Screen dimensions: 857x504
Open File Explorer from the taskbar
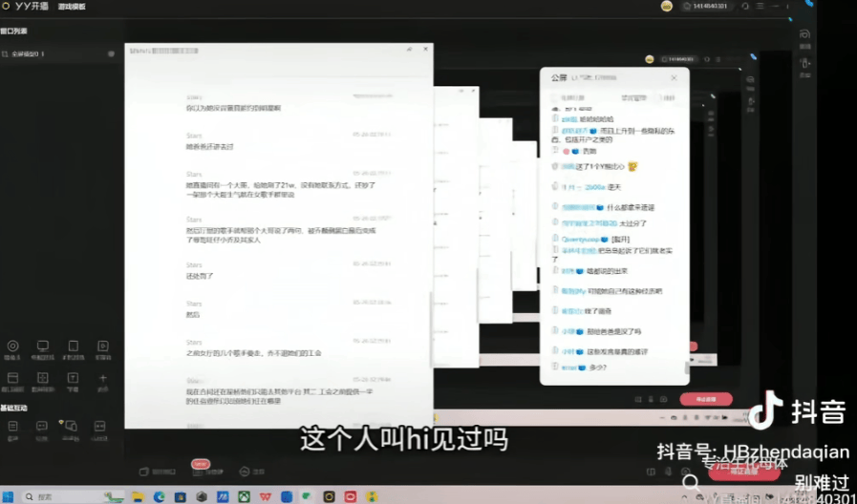[138, 496]
